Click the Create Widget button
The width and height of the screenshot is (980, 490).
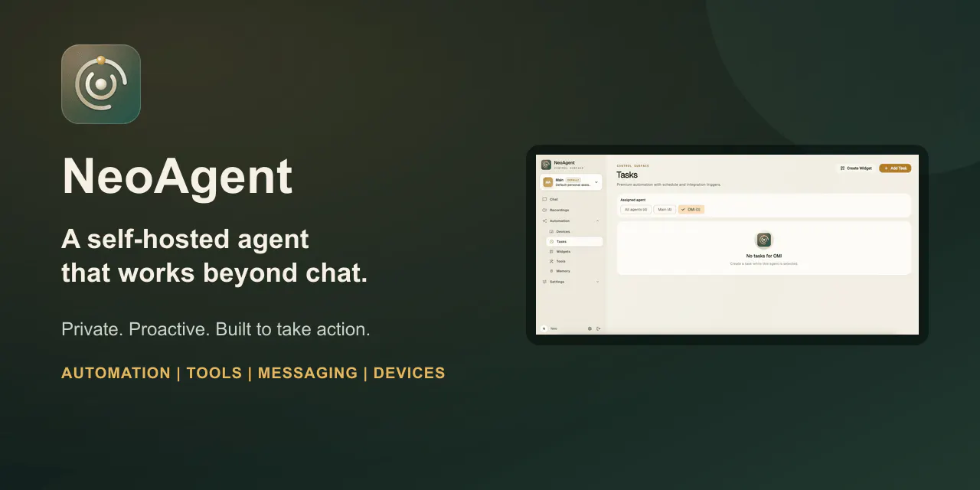856,168
